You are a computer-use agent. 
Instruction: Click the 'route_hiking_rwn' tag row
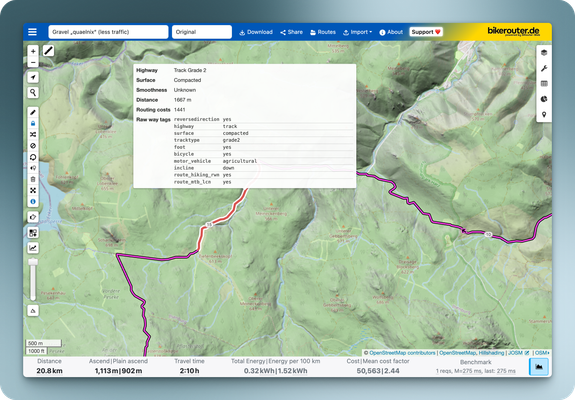click(264, 175)
